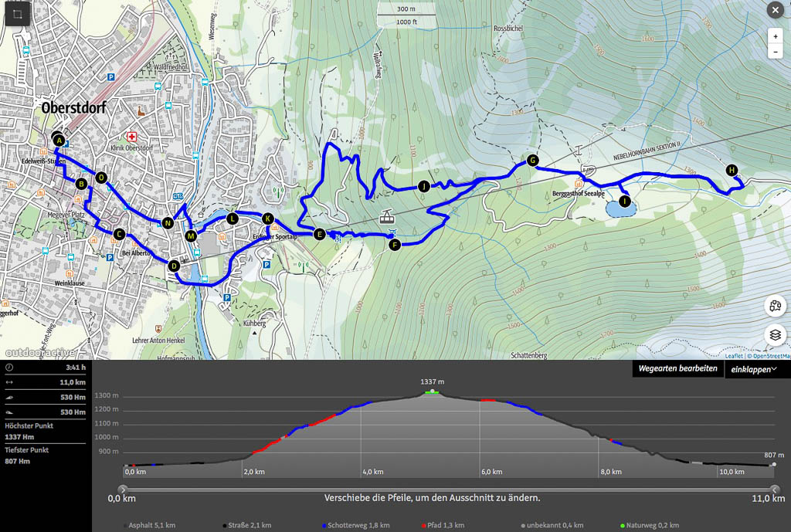Select waypoint A at route start
791x532 pixels.
pyautogui.click(x=59, y=140)
